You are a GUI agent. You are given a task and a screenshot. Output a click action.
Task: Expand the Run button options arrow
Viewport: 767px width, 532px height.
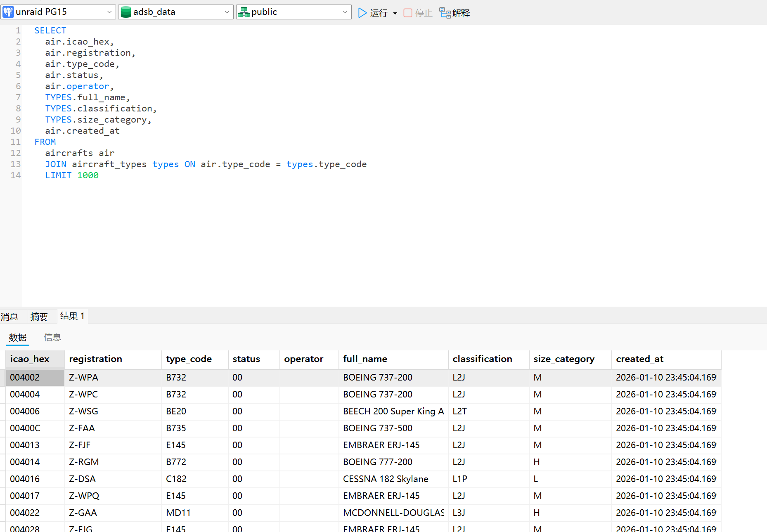[x=395, y=13]
